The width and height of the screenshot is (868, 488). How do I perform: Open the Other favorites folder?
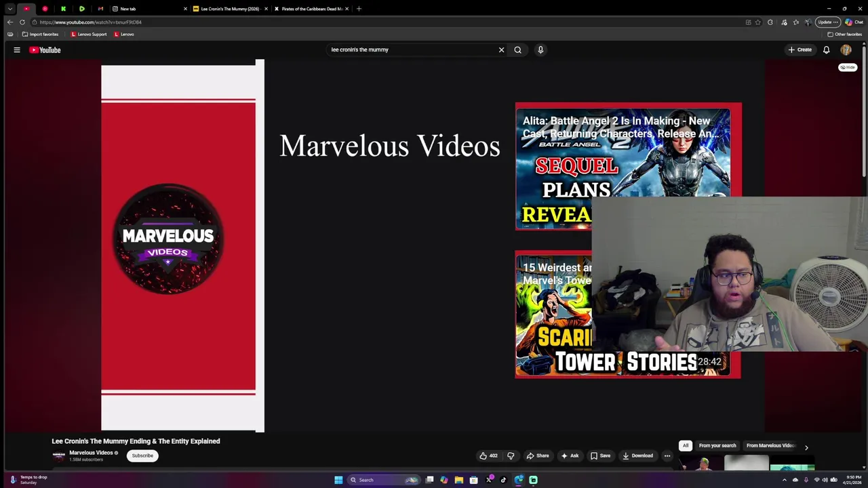[844, 34]
